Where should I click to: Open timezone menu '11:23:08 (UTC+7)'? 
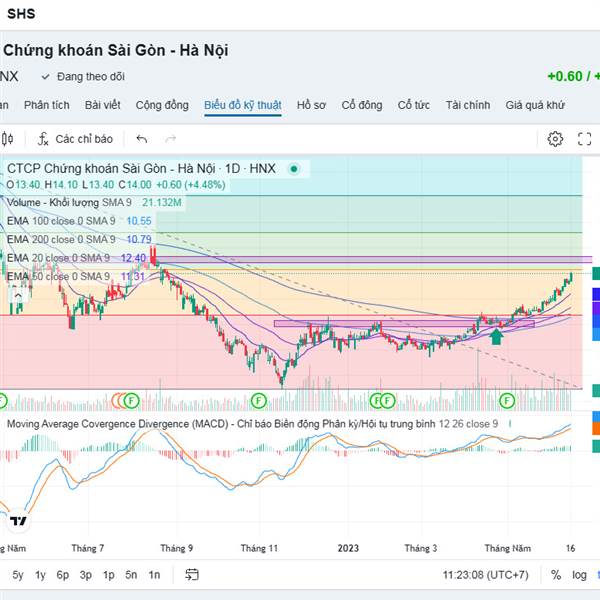(486, 575)
